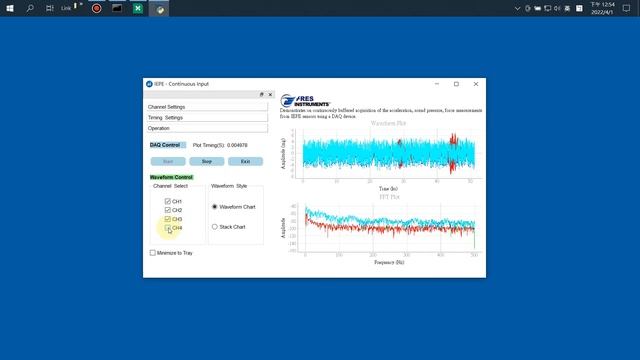This screenshot has height=360, width=640.
Task: Uncheck the CH2 channel checkbox
Action: pyautogui.click(x=168, y=210)
